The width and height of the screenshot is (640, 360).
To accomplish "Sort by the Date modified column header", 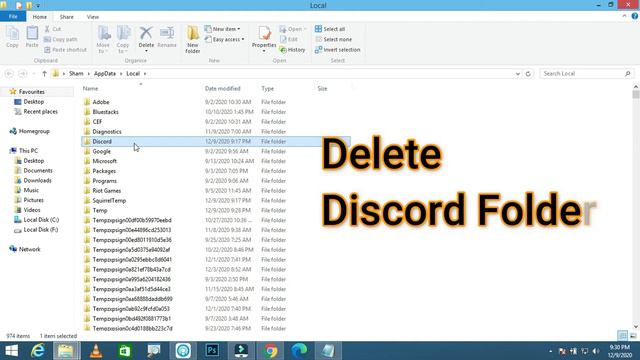I will click(222, 89).
